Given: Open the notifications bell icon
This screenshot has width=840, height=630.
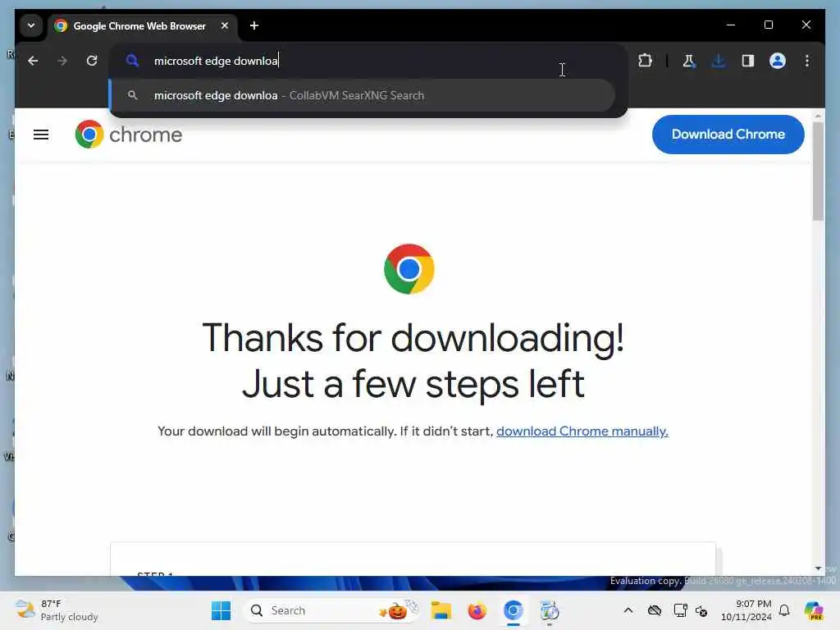Looking at the screenshot, I should [x=784, y=610].
